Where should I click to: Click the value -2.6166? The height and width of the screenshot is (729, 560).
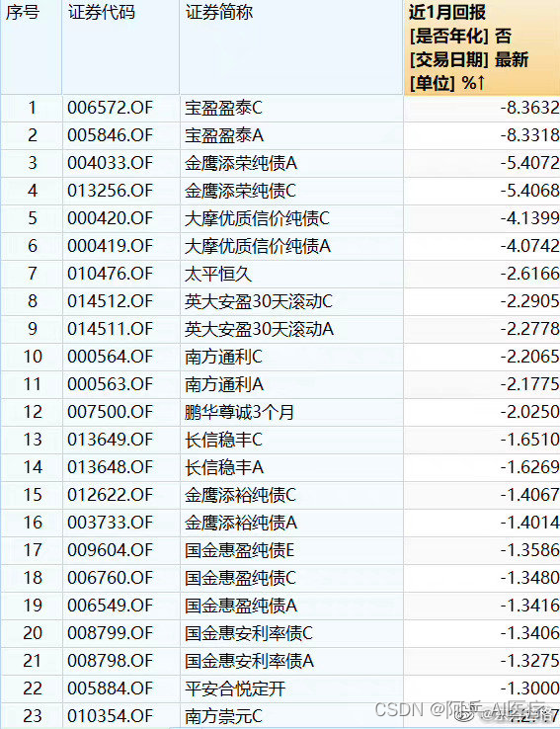tap(529, 274)
